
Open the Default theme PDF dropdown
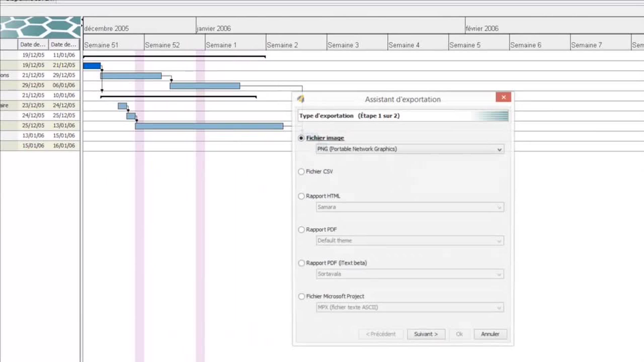[409, 241]
